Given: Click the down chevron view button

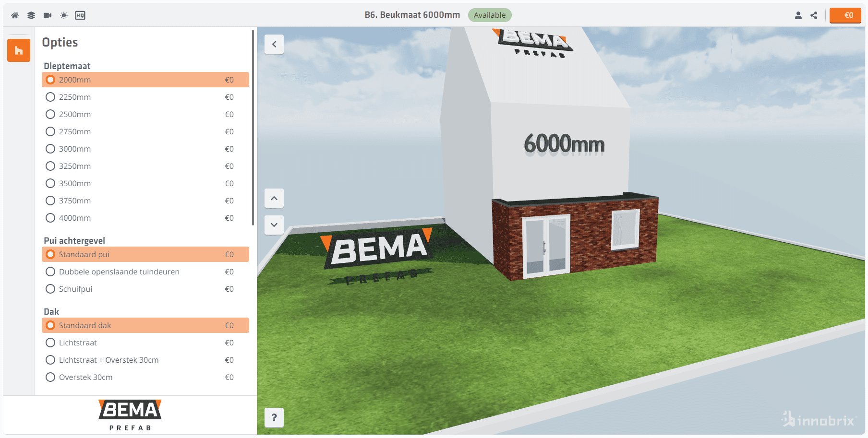Looking at the screenshot, I should [x=274, y=225].
